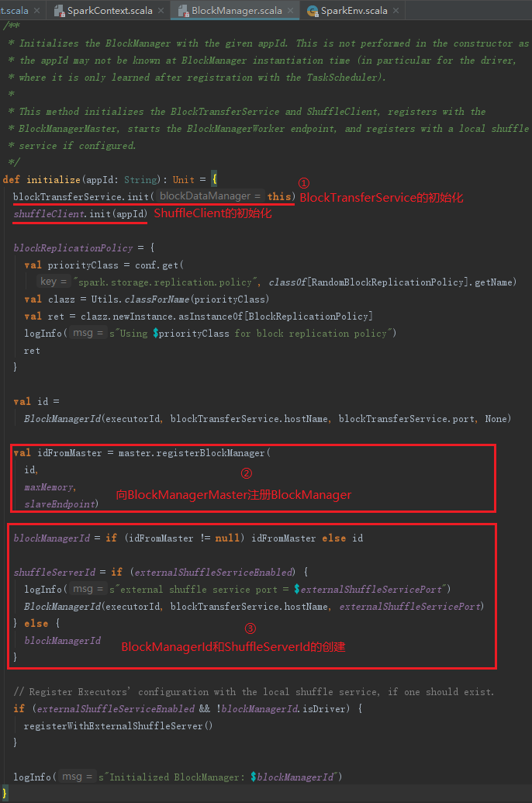Click the doc comment line 'where it is only learned'
The image size is (532, 803).
pos(197,78)
